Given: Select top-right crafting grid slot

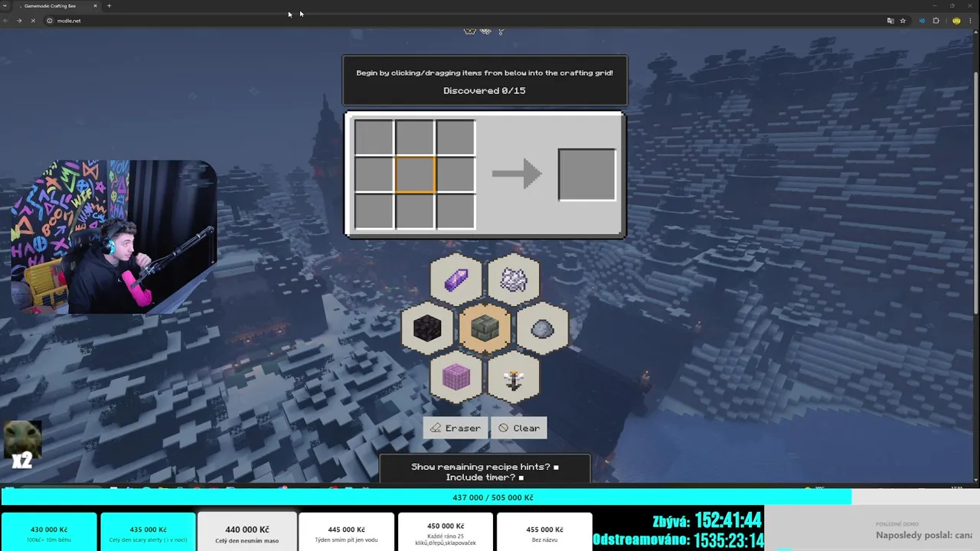Looking at the screenshot, I should [x=456, y=137].
